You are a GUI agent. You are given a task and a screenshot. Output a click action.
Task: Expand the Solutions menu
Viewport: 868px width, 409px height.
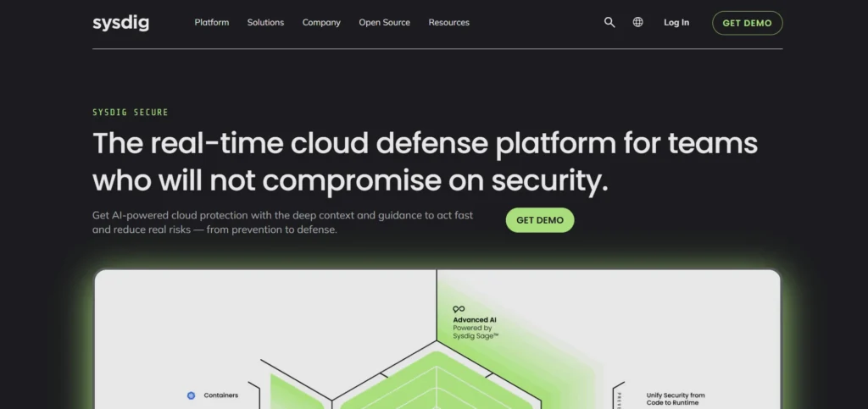click(265, 23)
